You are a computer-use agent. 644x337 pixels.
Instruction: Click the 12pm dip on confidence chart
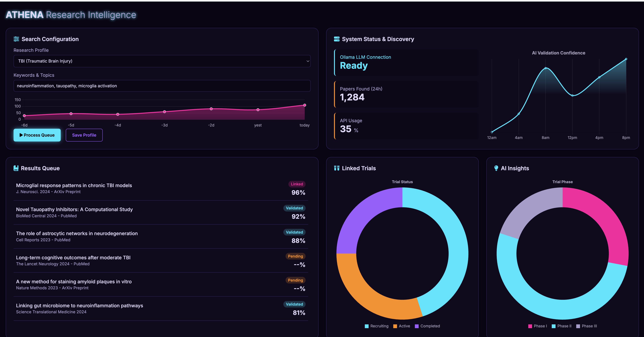(x=573, y=95)
